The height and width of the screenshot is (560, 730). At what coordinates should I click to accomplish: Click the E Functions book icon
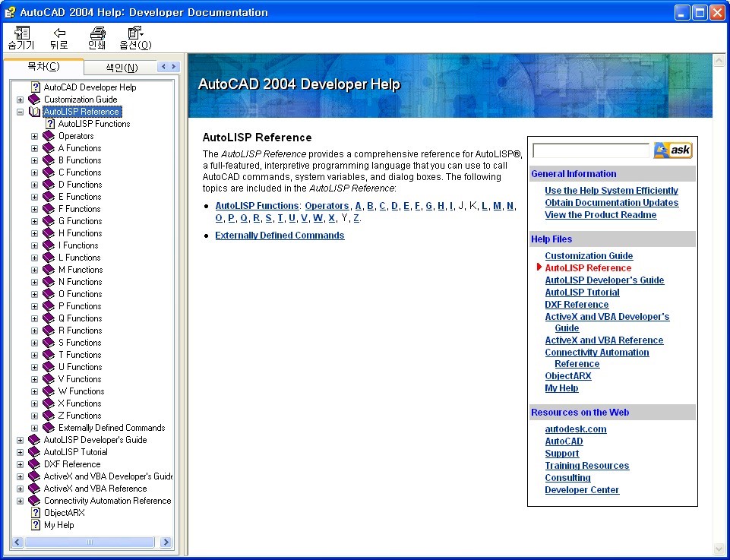[49, 197]
